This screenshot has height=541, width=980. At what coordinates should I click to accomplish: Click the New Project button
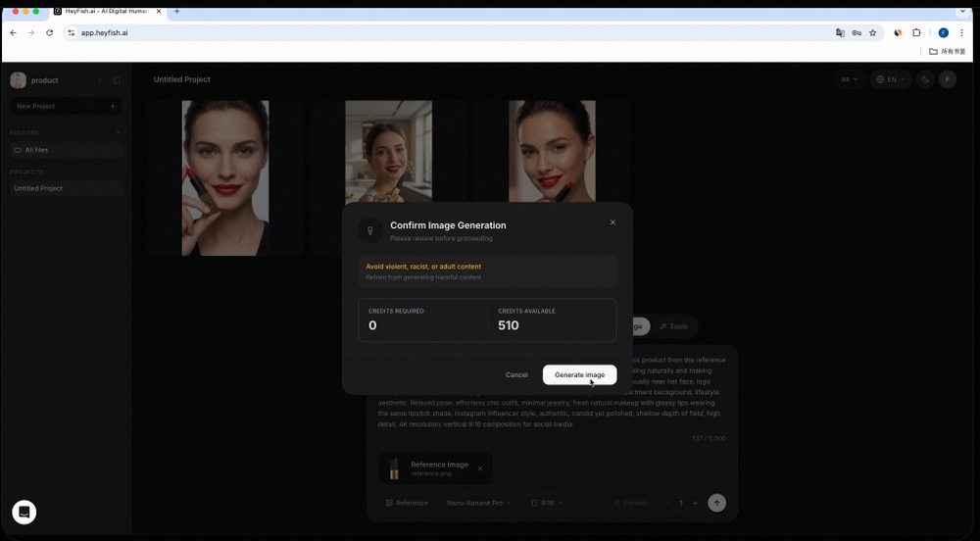(x=67, y=106)
